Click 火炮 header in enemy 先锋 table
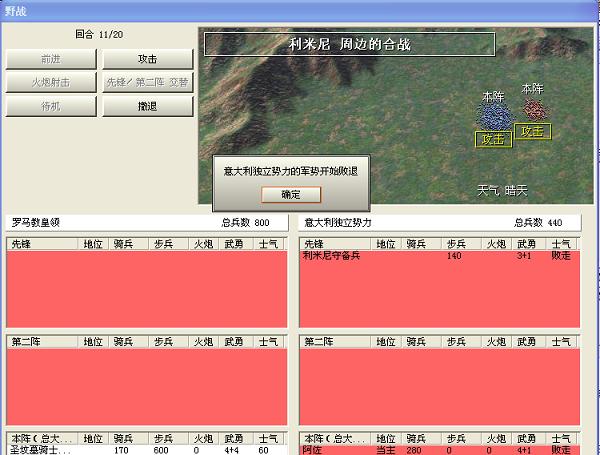The width and height of the screenshot is (600, 455). click(x=496, y=244)
